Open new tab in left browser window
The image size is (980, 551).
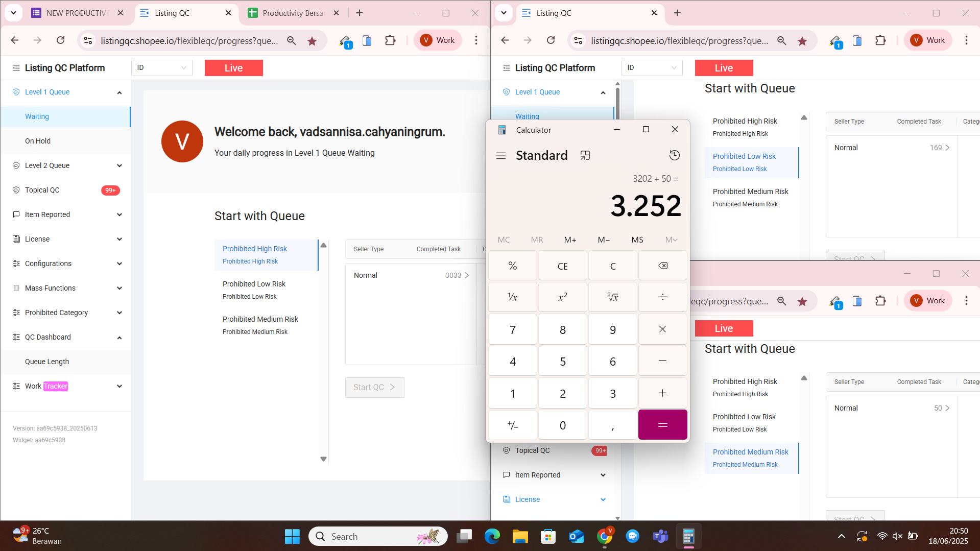tap(360, 13)
